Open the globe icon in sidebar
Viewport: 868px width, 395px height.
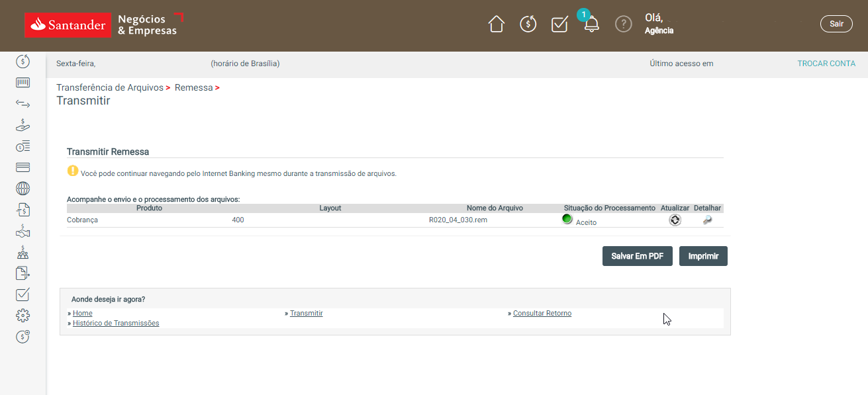click(23, 189)
